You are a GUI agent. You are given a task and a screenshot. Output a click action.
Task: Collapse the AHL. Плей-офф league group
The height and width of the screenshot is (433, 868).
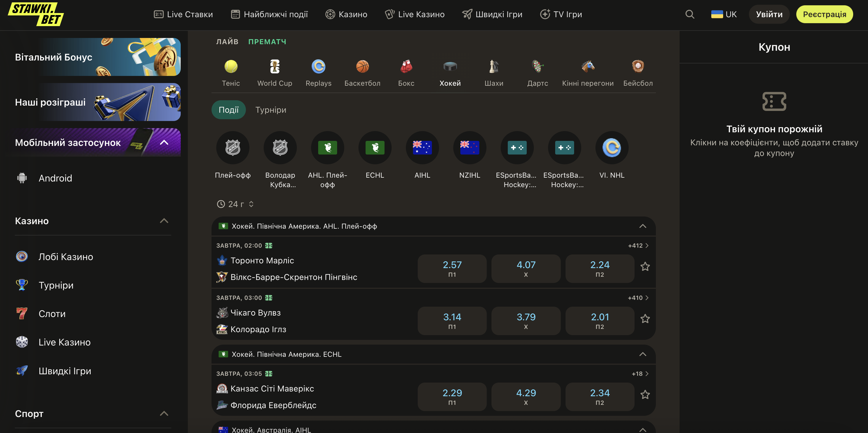(x=643, y=226)
